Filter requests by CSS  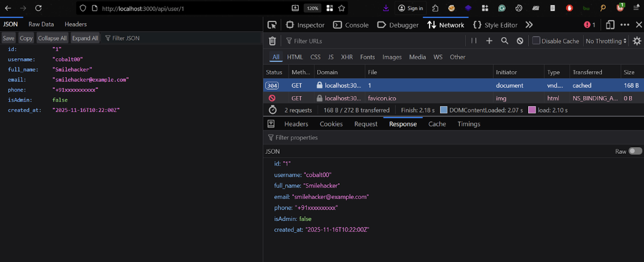(316, 57)
